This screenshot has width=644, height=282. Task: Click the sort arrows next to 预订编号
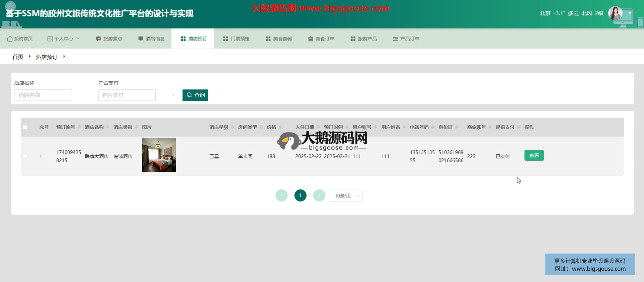click(79, 127)
